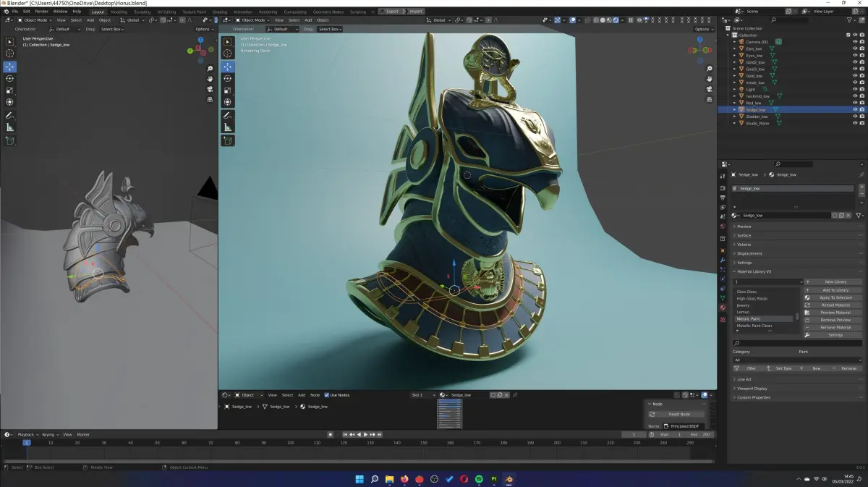
Task: Click pan hand icon in left viewport
Action: [x=210, y=78]
